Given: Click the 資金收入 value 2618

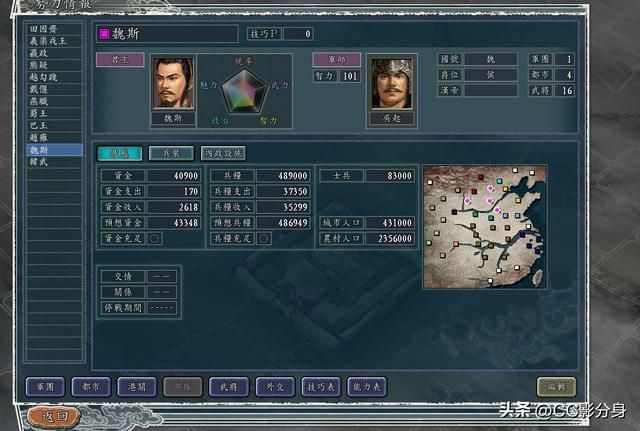Looking at the screenshot, I should 173,207.
